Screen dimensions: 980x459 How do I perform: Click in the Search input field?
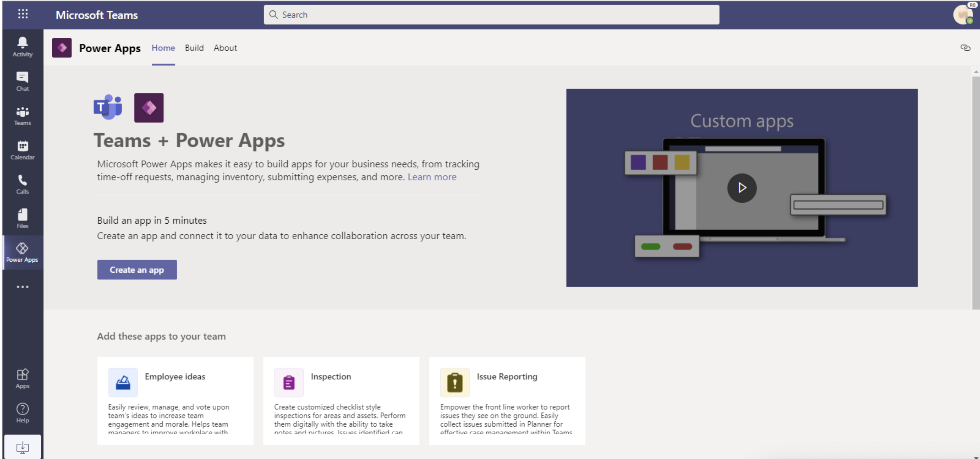point(491,15)
